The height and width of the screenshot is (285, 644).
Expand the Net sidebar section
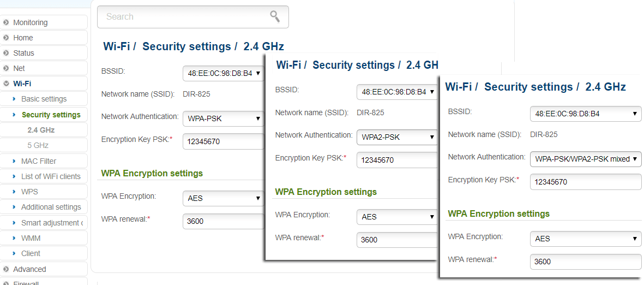click(19, 68)
